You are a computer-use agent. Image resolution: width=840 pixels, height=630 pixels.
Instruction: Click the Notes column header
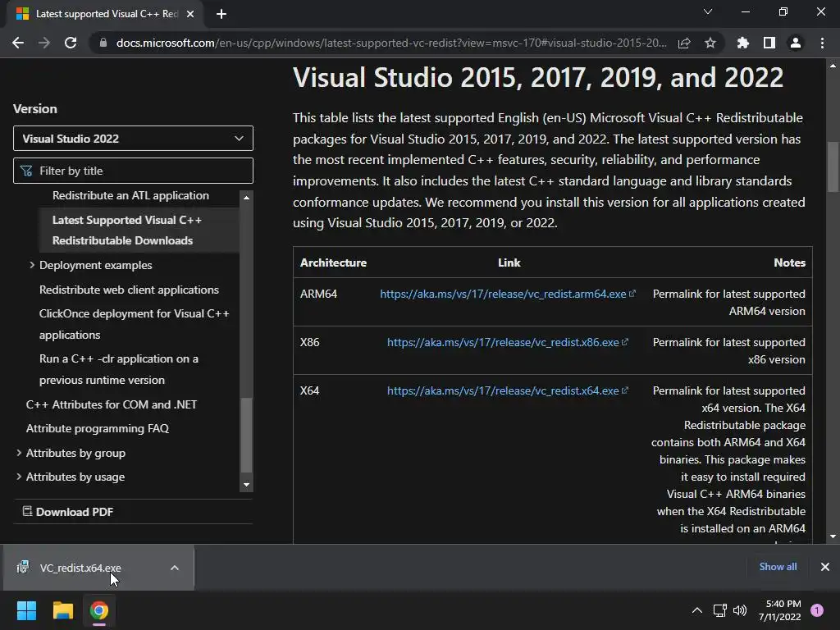790,263
